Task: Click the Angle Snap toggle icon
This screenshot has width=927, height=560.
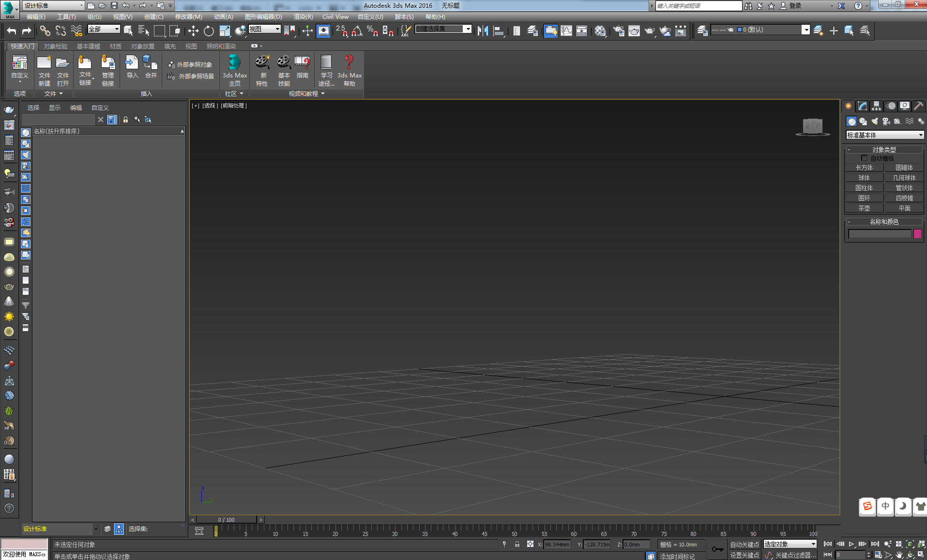Action: click(357, 31)
